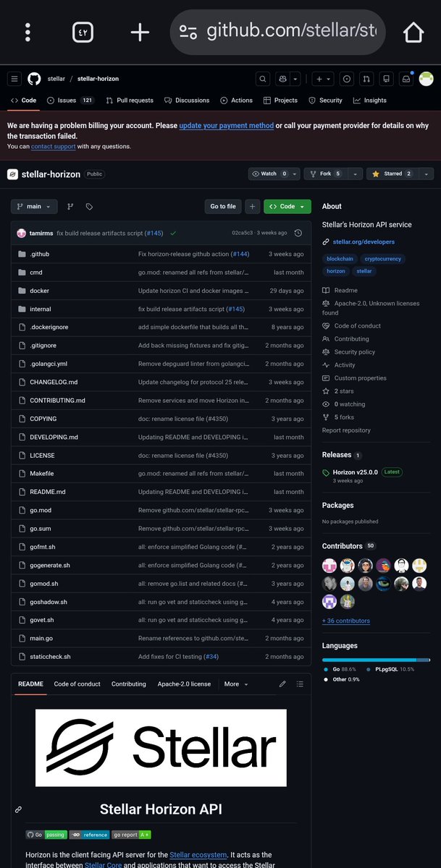This screenshot has height=868, width=441.
Task: Click the Stellar logo image
Action: click(x=161, y=747)
